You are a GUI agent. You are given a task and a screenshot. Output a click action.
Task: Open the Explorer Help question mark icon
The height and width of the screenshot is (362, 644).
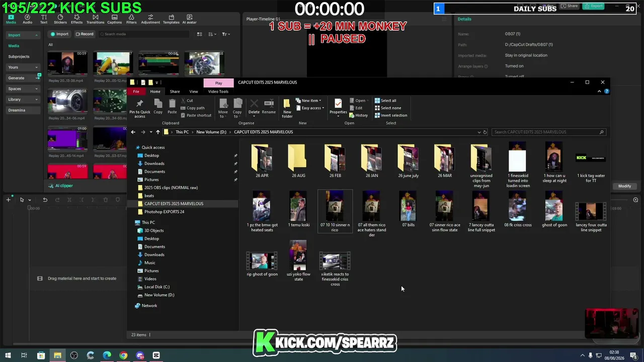(607, 92)
